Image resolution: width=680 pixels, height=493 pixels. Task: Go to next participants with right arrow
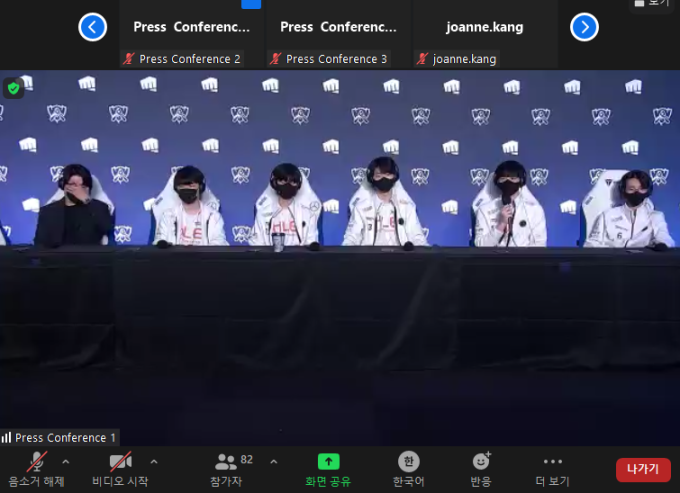click(x=584, y=27)
